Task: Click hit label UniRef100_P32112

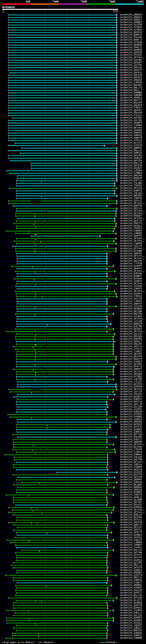Action: click(131, 115)
